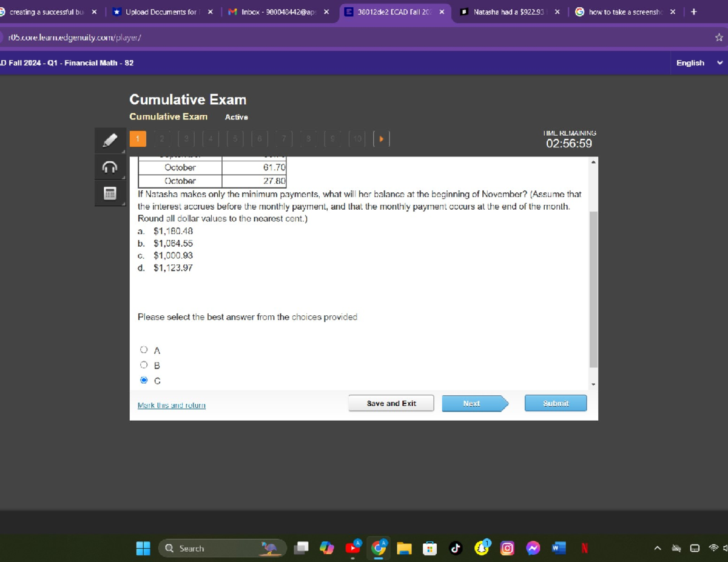This screenshot has height=562, width=728.
Task: Show hidden system tray icons
Action: click(657, 549)
